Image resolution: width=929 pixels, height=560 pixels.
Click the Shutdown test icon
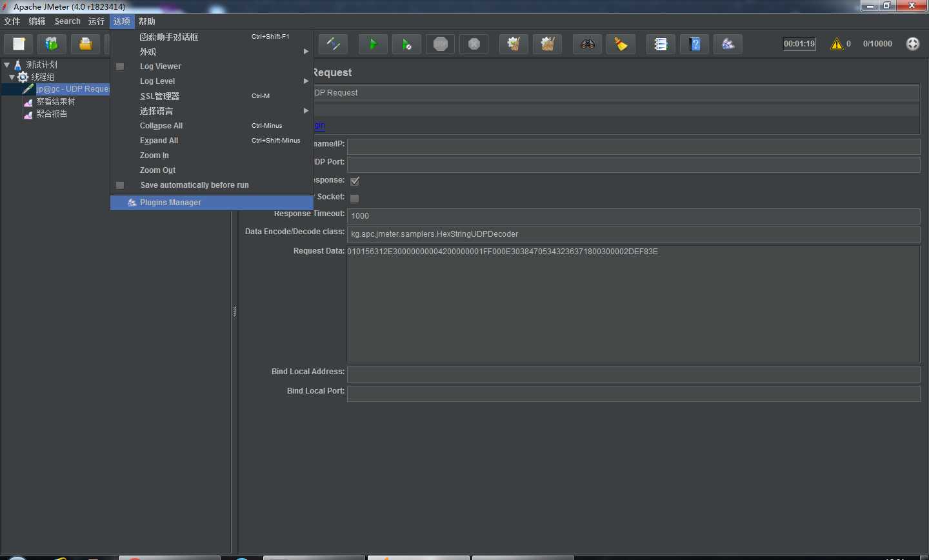click(474, 44)
